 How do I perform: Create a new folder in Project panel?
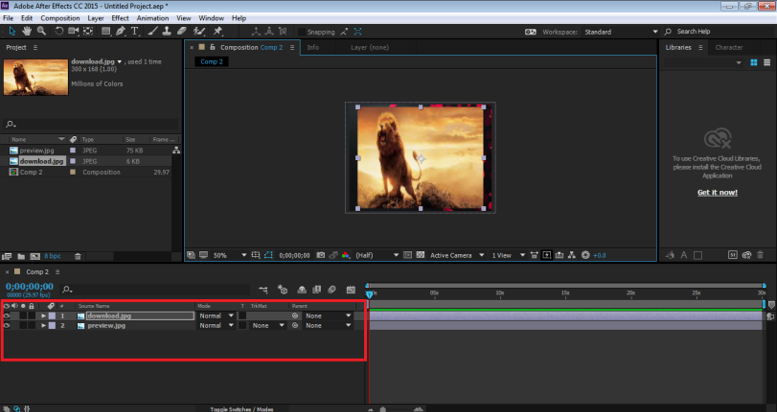[21, 256]
